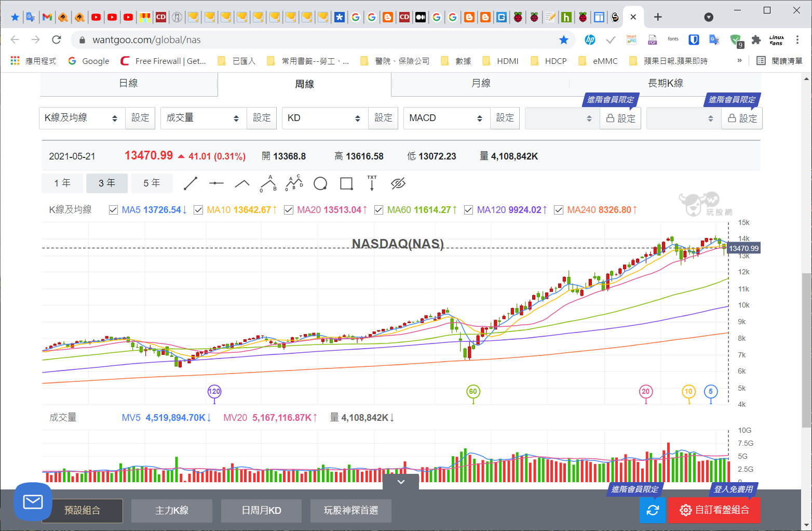Select the rectangle drawing tool
The height and width of the screenshot is (531, 812).
(346, 183)
